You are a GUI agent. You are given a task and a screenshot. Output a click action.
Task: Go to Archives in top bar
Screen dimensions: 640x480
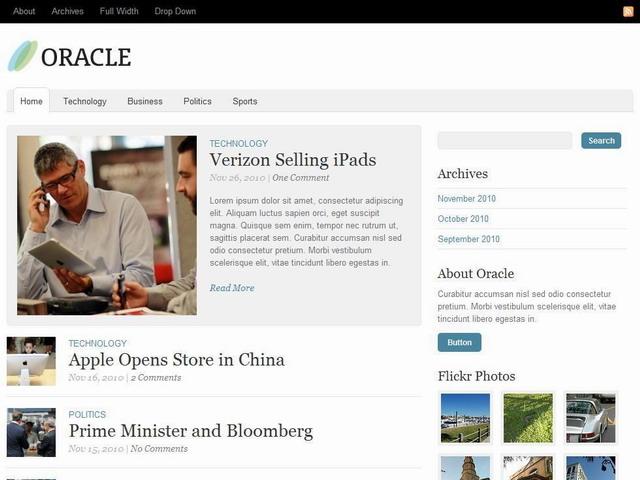67,11
